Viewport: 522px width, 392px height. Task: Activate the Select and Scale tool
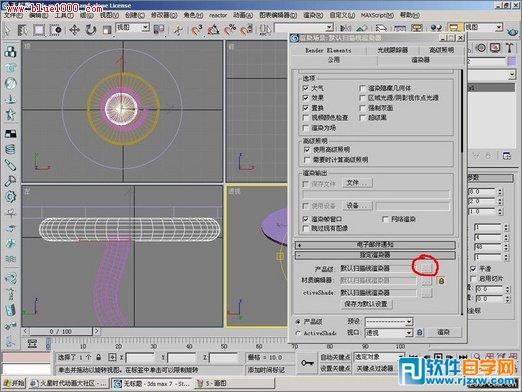106,30
